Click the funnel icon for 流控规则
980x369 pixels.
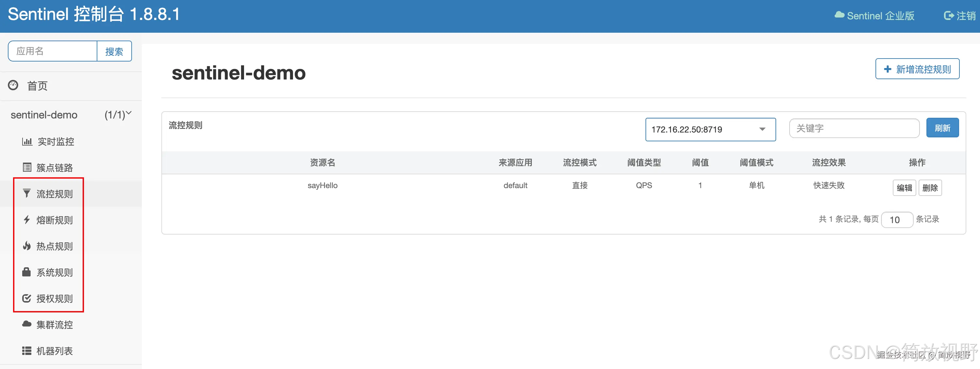click(x=27, y=193)
